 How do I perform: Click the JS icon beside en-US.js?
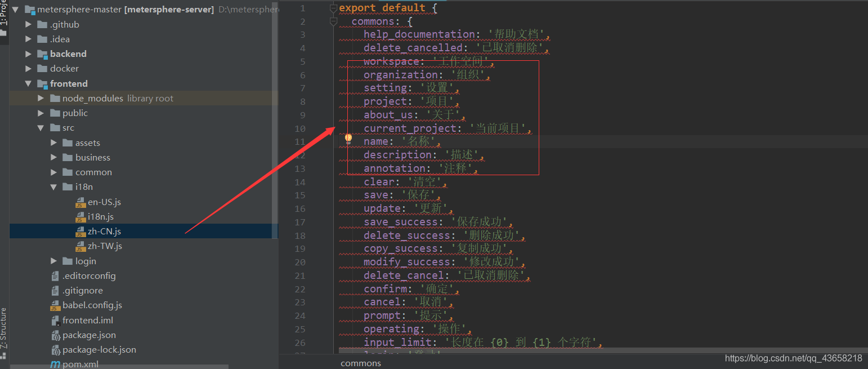pos(82,202)
